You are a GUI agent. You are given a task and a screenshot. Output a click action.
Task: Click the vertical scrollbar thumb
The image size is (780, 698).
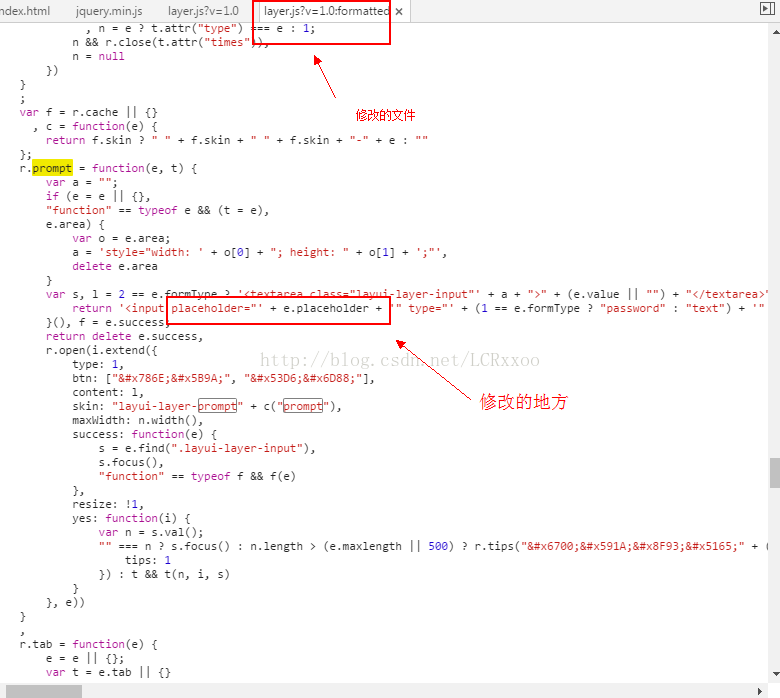(x=775, y=473)
